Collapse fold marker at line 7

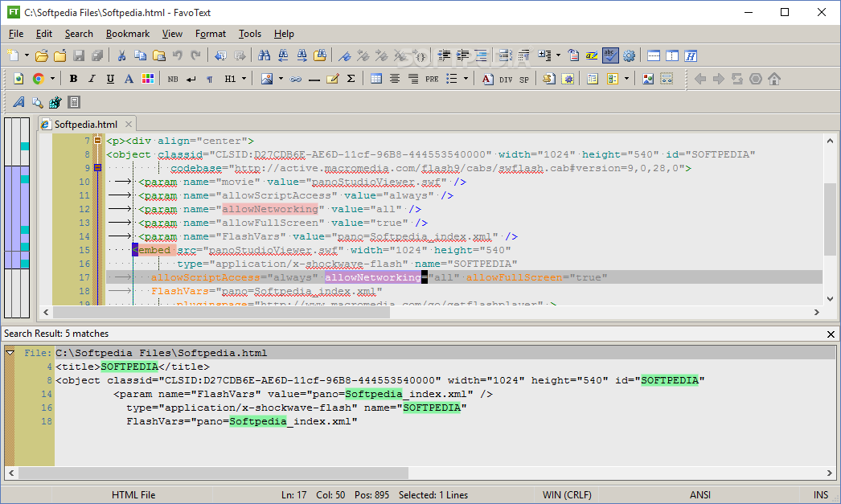[x=97, y=141]
